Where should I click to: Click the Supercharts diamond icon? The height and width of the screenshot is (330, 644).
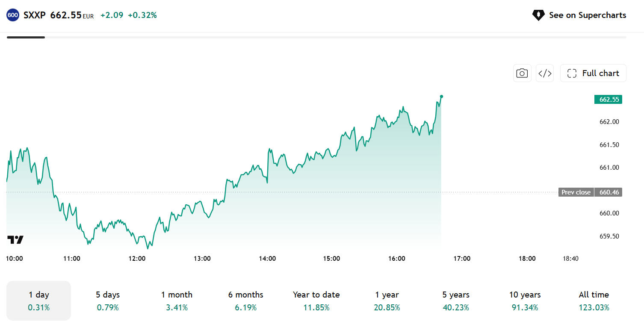(x=538, y=15)
